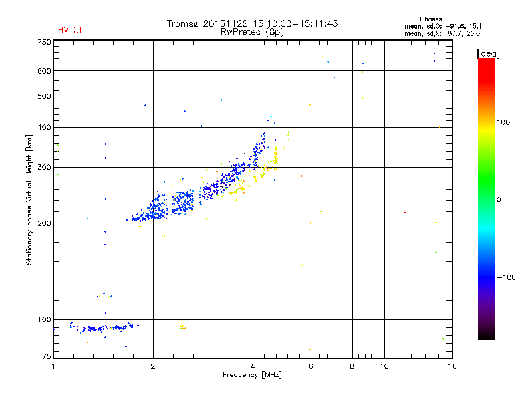532x399 pixels.
Task: Click the 'Stationary phase Virtual Height [km]' axis title
Action: (x=29, y=199)
